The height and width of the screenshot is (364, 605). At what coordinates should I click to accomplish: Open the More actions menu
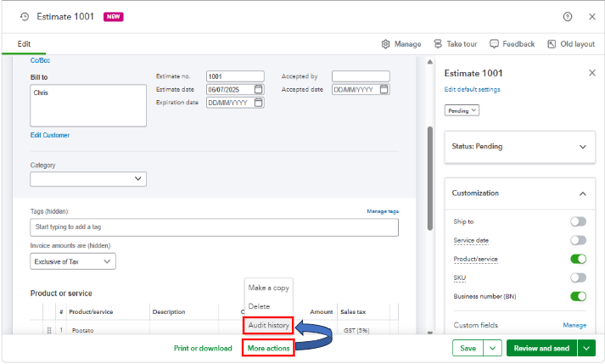[268, 348]
